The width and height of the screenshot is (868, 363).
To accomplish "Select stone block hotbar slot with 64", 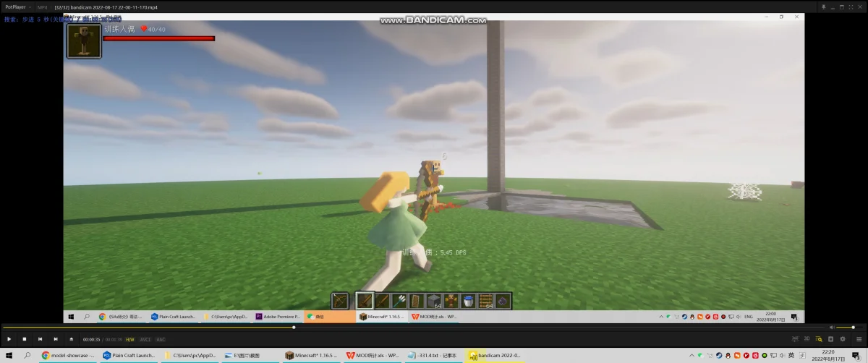I will pos(433,300).
